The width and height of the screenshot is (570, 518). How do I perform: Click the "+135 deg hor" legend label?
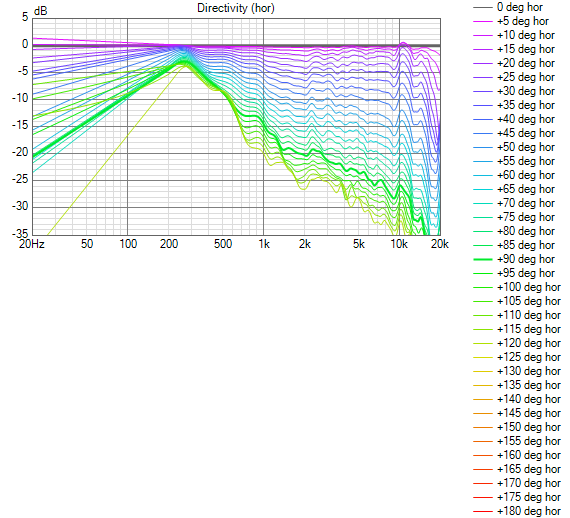529,385
